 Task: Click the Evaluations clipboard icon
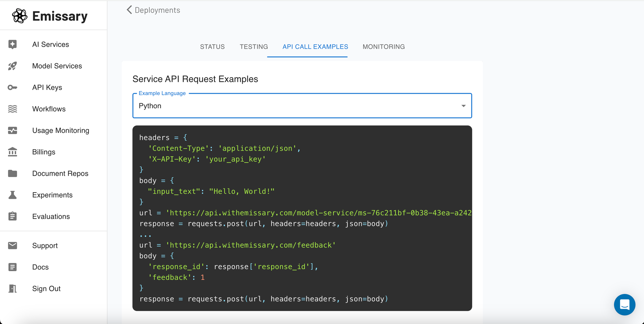click(13, 216)
